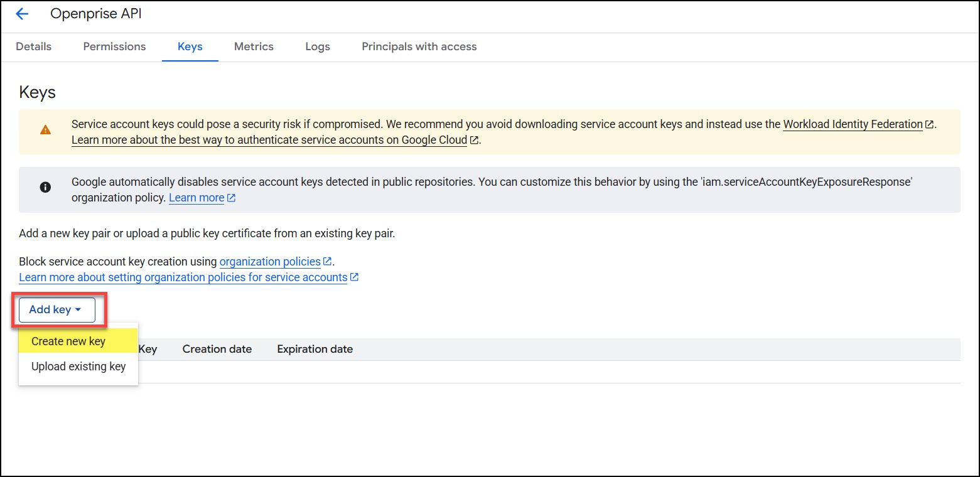Open the organization policies link

tap(270, 261)
